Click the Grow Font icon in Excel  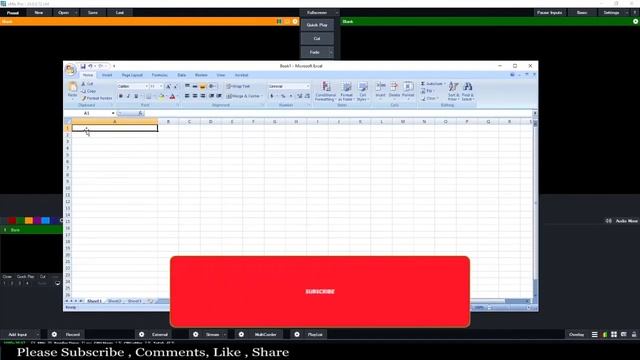pyautogui.click(x=168, y=86)
